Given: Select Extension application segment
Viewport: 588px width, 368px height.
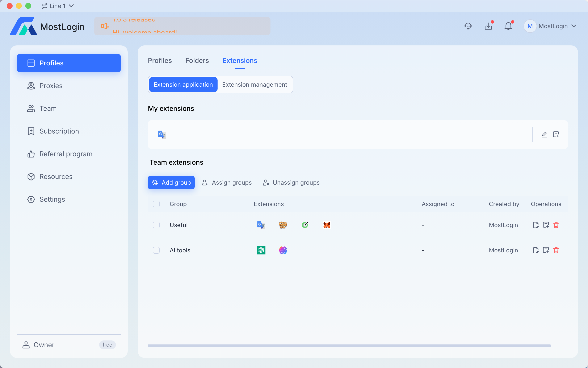Looking at the screenshot, I should [183, 85].
